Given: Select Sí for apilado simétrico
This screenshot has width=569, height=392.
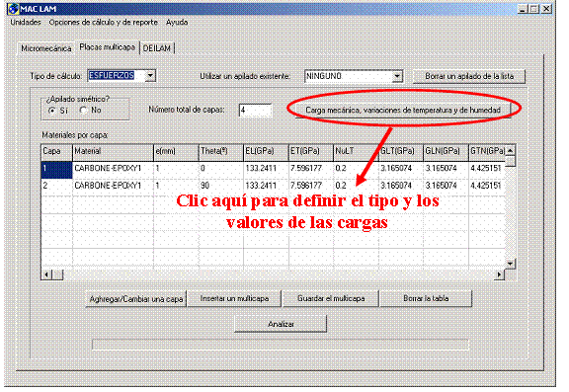Looking at the screenshot, I should tap(52, 111).
